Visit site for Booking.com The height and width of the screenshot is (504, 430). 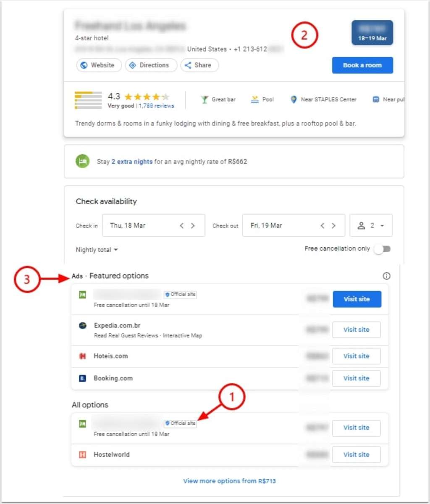click(356, 378)
